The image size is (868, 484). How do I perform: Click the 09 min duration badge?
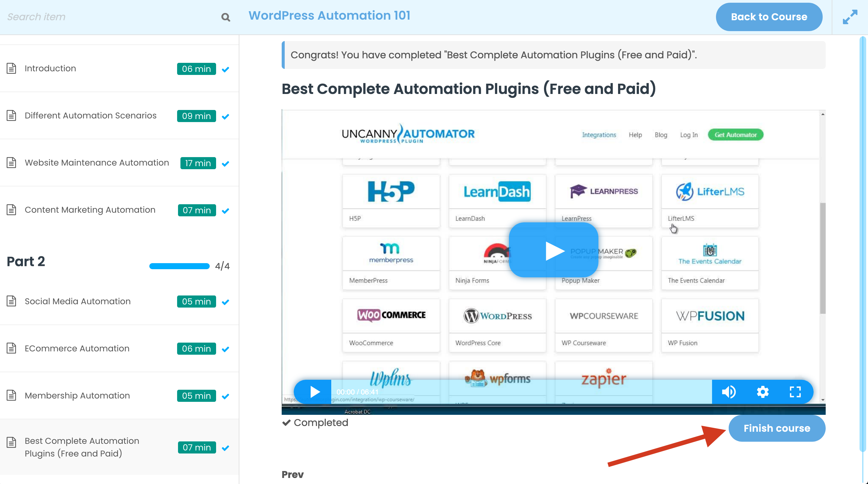tap(196, 116)
